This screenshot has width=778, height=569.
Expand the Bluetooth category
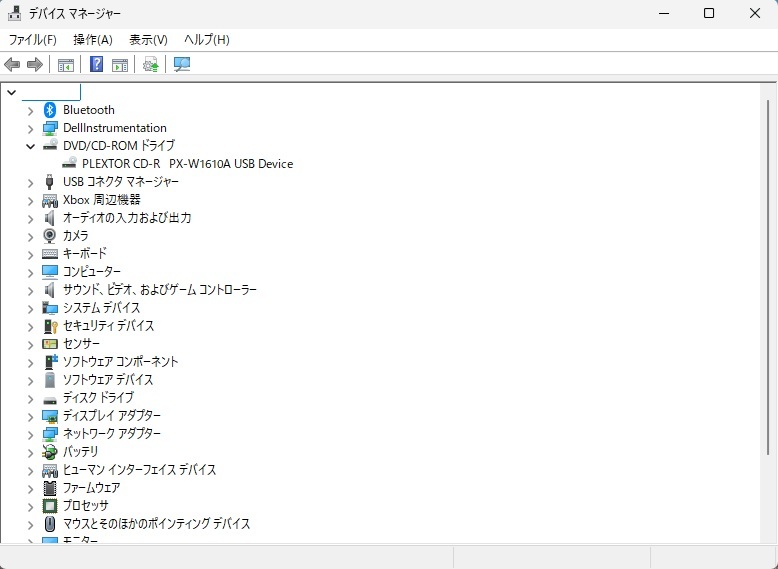pyautogui.click(x=30, y=111)
